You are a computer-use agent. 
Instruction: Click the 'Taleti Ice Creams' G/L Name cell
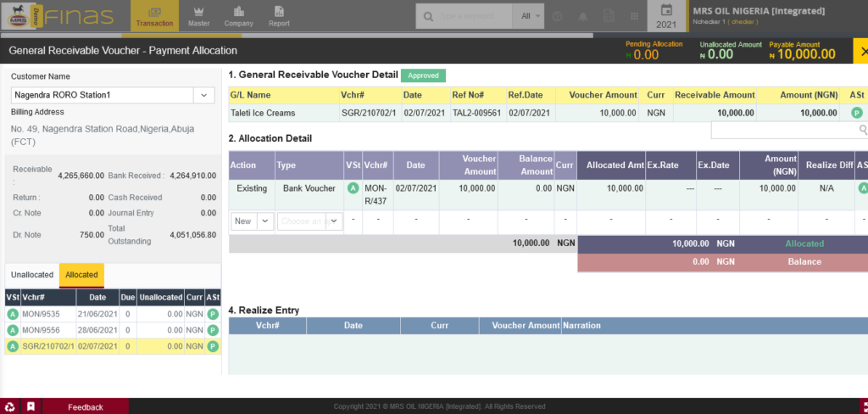point(283,113)
